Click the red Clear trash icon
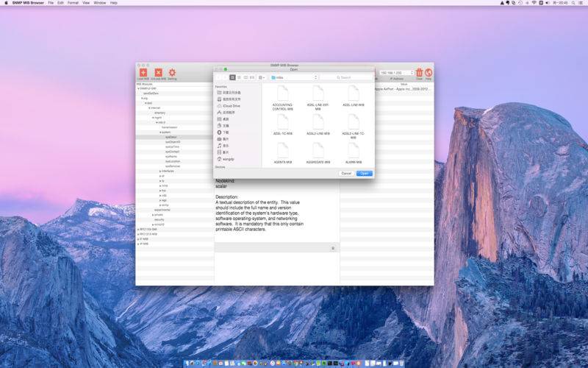 tap(419, 72)
